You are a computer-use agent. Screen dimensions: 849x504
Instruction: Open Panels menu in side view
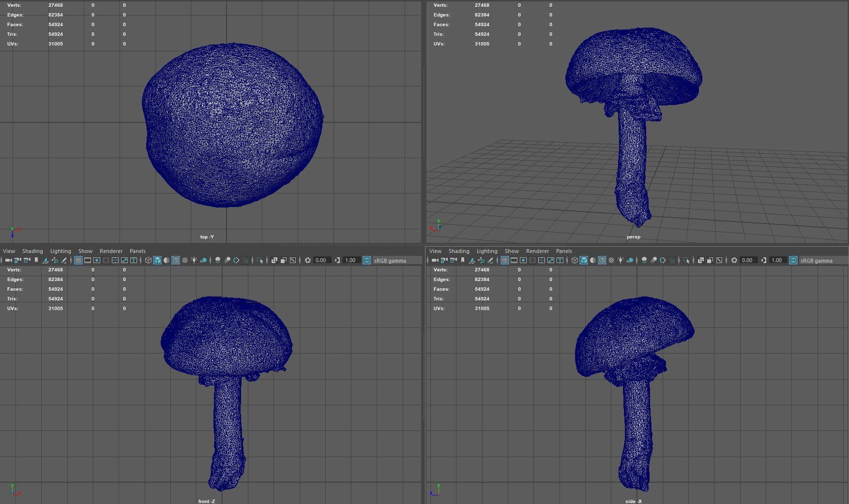[564, 251]
